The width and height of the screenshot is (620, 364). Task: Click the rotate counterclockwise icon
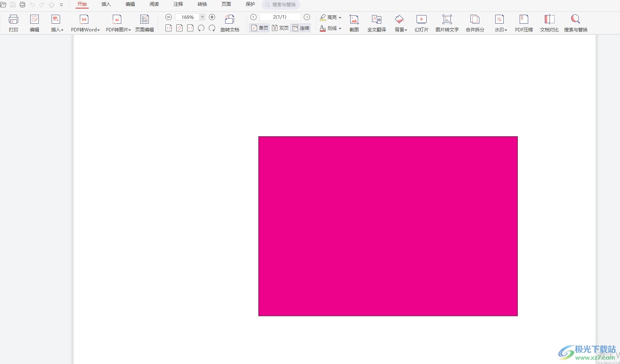[201, 28]
